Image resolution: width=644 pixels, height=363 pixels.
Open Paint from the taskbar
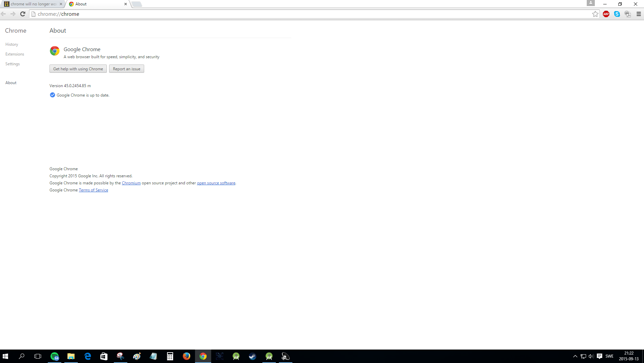point(137,356)
